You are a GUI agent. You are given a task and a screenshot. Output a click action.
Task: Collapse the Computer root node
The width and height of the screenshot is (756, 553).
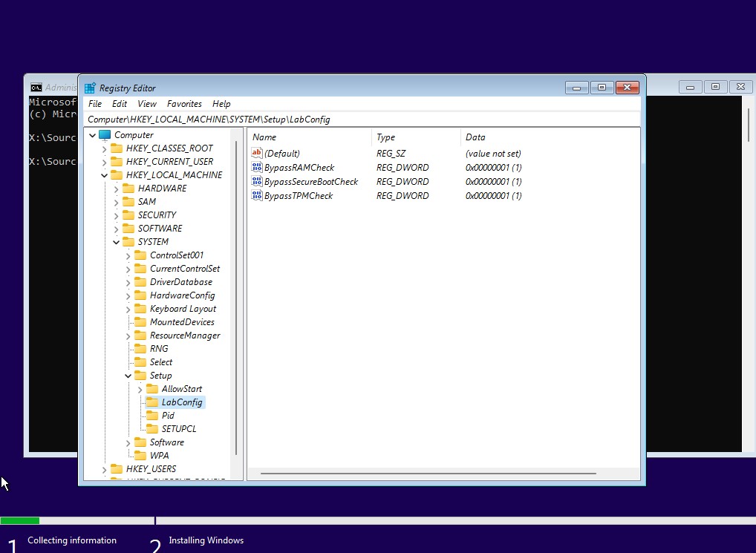tap(93, 135)
